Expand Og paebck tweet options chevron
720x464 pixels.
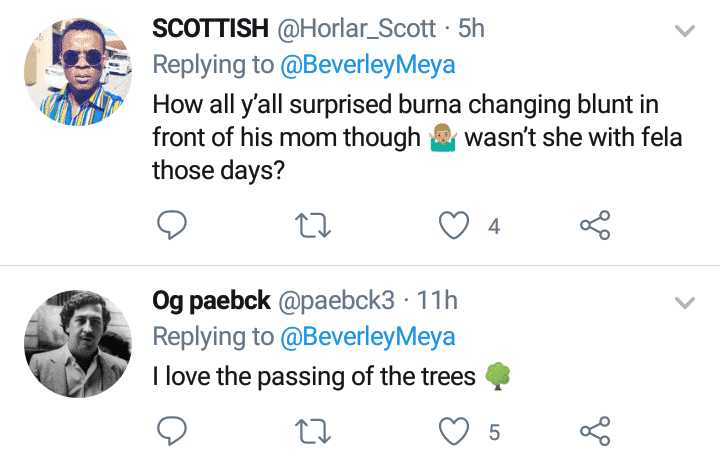click(685, 301)
